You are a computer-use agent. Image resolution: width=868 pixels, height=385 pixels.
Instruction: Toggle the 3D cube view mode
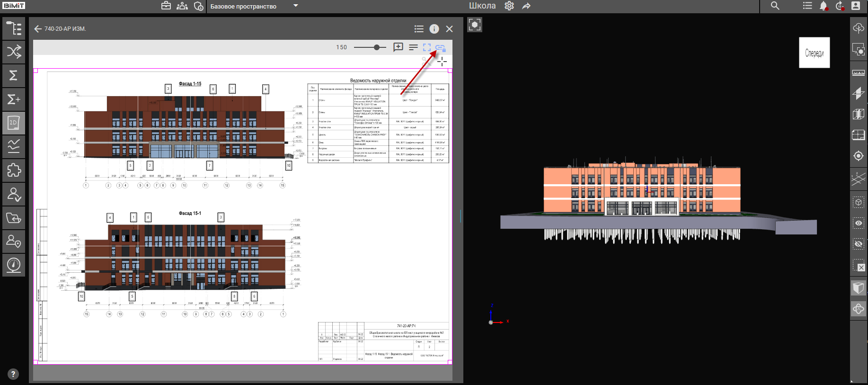[x=858, y=287]
